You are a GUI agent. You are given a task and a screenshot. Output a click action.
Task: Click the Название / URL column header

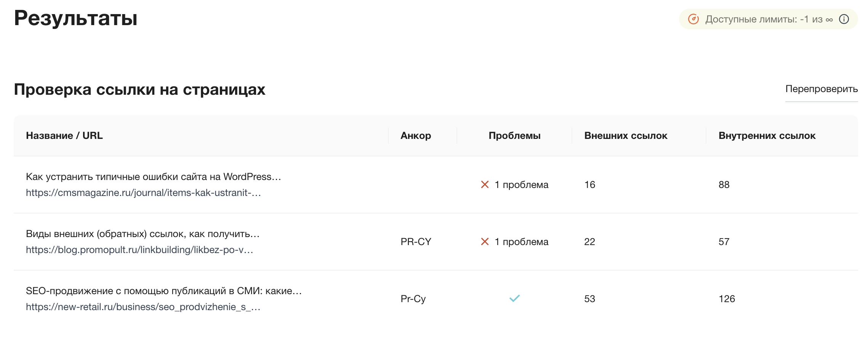click(x=64, y=136)
